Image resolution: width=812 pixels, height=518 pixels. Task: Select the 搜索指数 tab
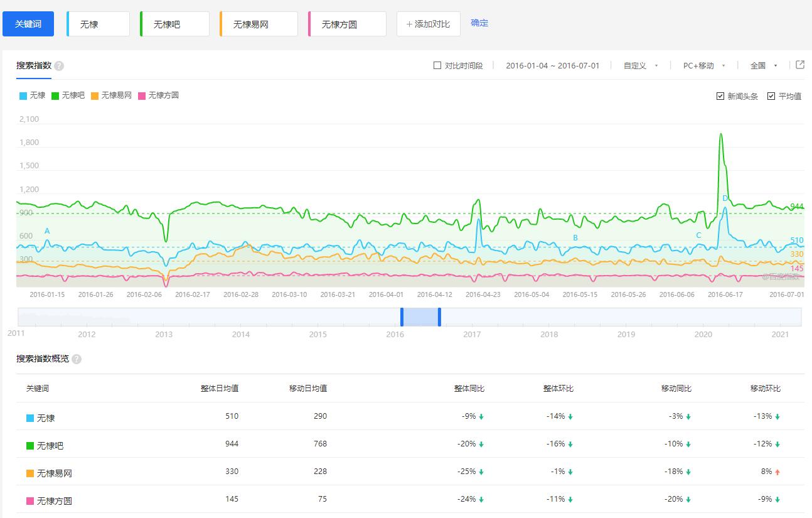[x=34, y=65]
